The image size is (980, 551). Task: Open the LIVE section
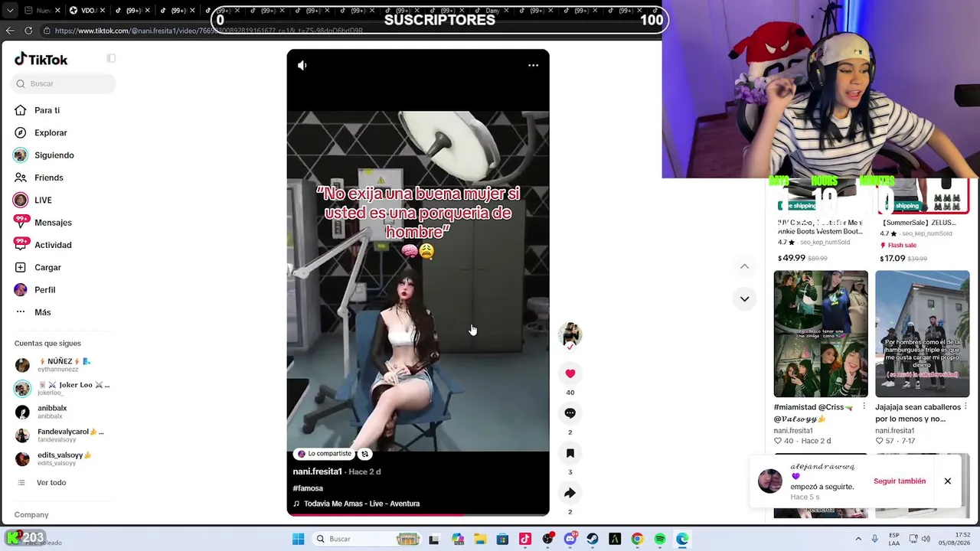tap(43, 200)
